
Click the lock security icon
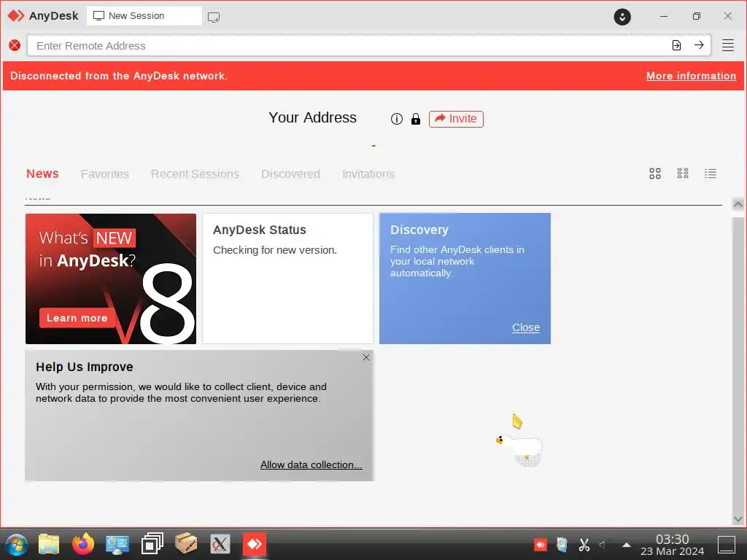[415, 119]
